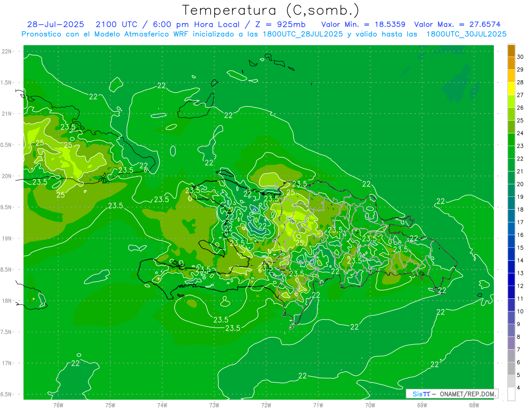Select the purple swatch between 7 and 8
Screen dimensions: 532x411
tap(511, 343)
